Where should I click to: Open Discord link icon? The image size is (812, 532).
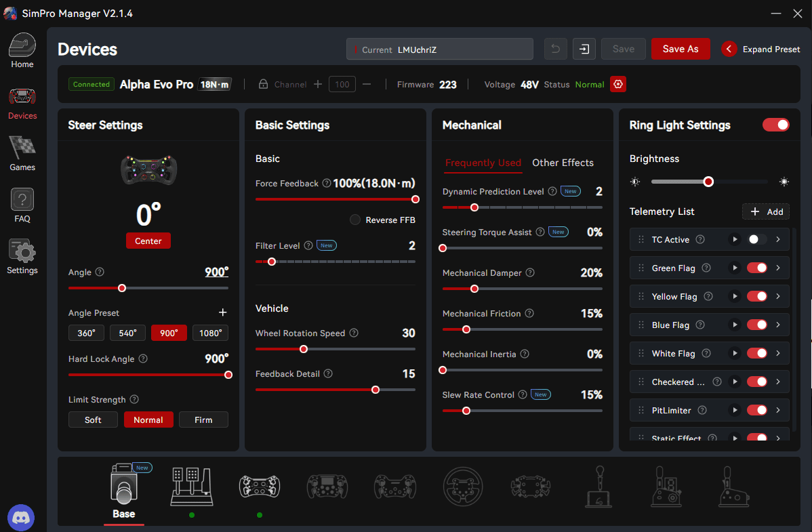coord(21,518)
